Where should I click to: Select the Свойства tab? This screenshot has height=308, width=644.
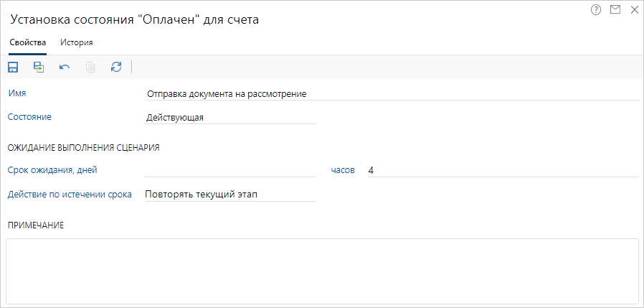coord(28,42)
